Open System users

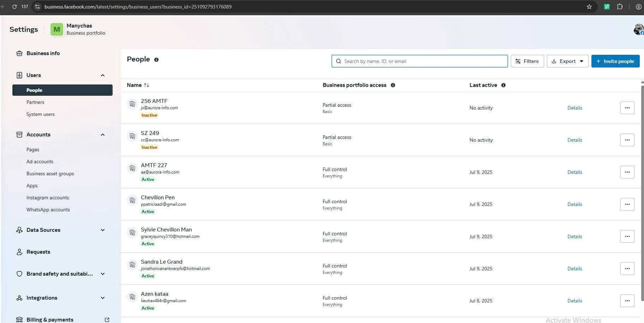(x=41, y=114)
